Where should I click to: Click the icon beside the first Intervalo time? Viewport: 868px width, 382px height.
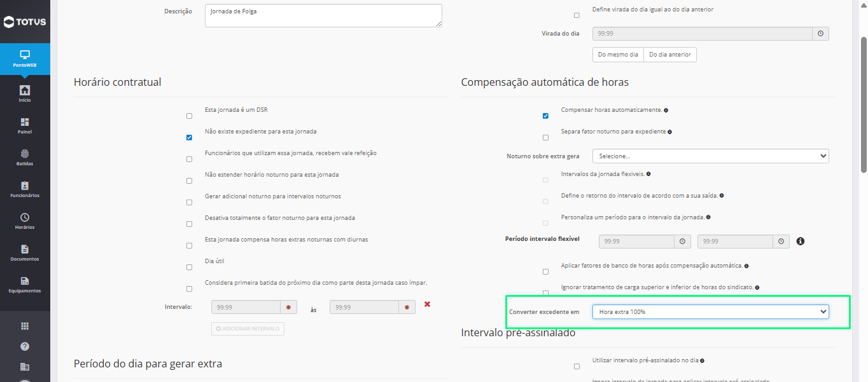coord(289,308)
